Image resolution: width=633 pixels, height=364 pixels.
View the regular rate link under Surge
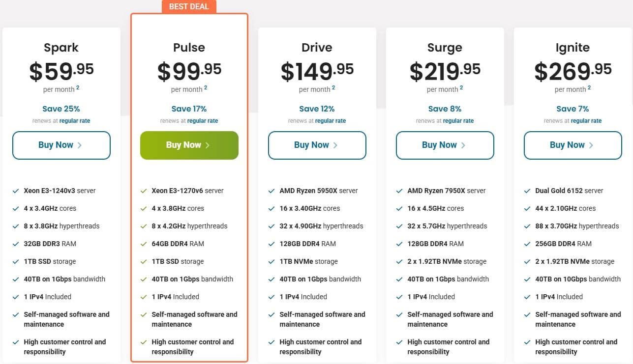(458, 121)
